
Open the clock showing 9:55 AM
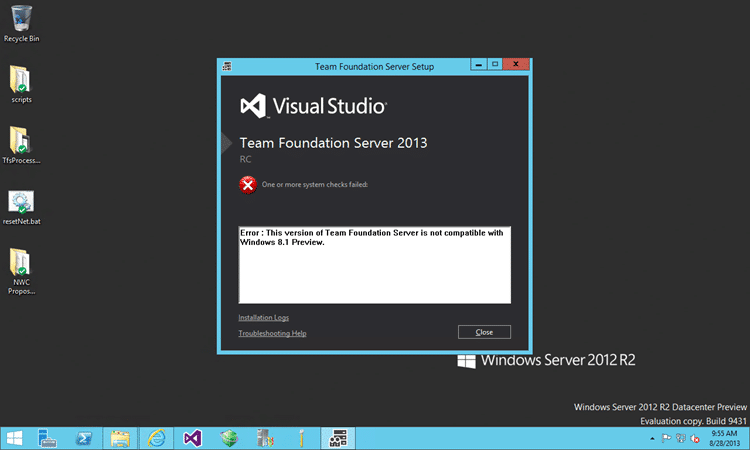point(724,438)
